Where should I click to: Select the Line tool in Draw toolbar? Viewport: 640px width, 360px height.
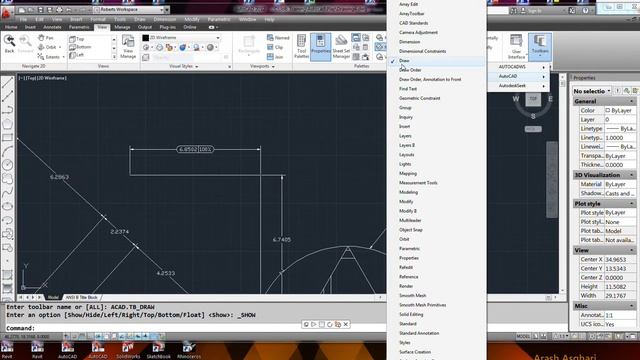pyautogui.click(x=7, y=82)
